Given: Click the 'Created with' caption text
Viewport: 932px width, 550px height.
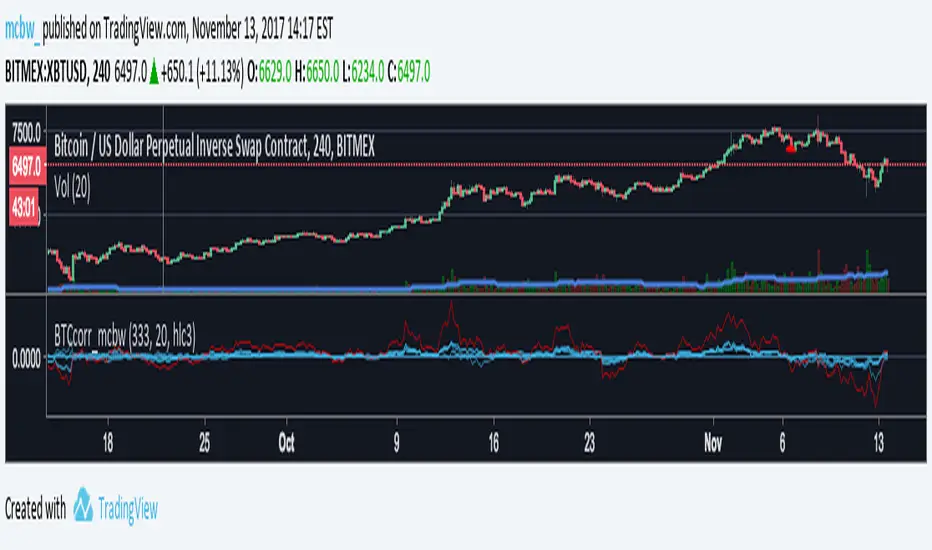Looking at the screenshot, I should coord(36,509).
